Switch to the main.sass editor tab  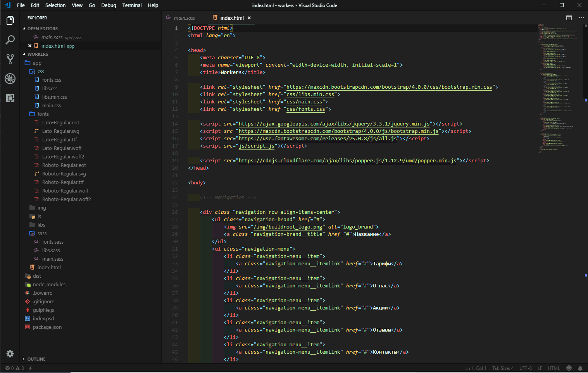pyautogui.click(x=185, y=18)
